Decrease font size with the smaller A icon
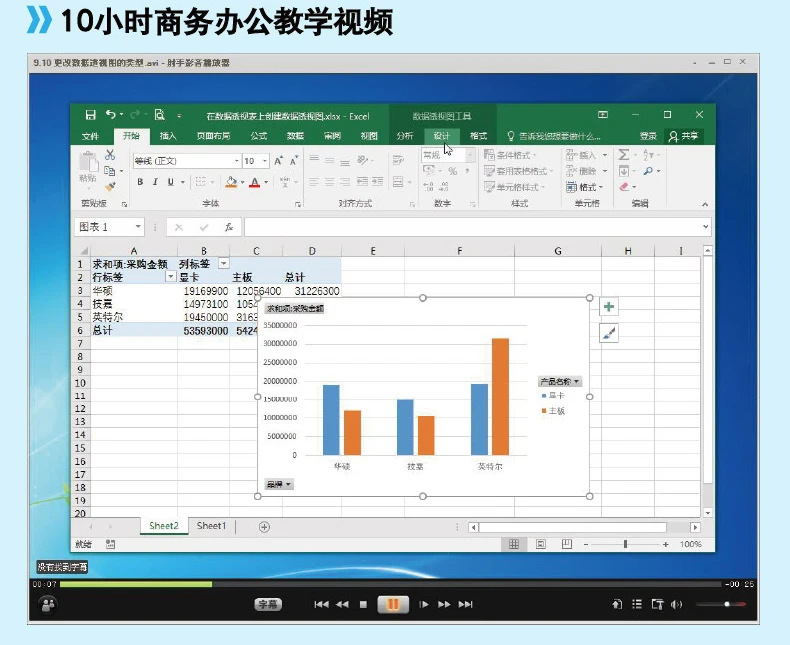The image size is (790, 645). coord(294,161)
